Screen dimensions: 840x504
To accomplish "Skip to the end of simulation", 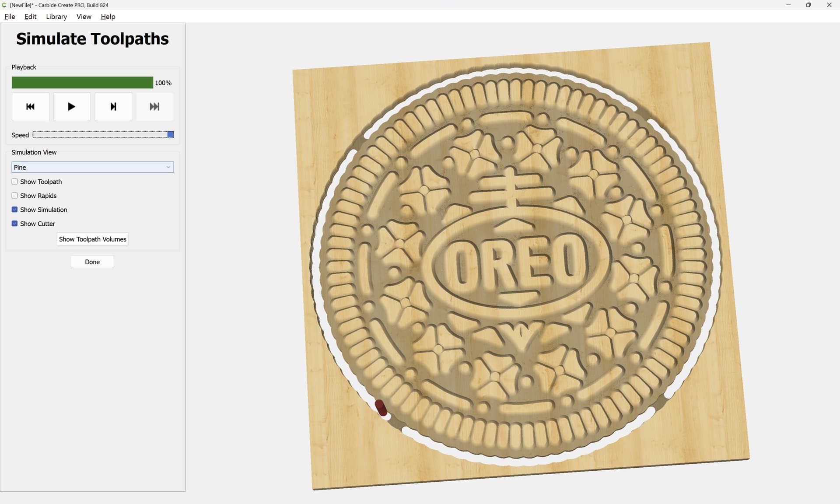I will [x=154, y=106].
